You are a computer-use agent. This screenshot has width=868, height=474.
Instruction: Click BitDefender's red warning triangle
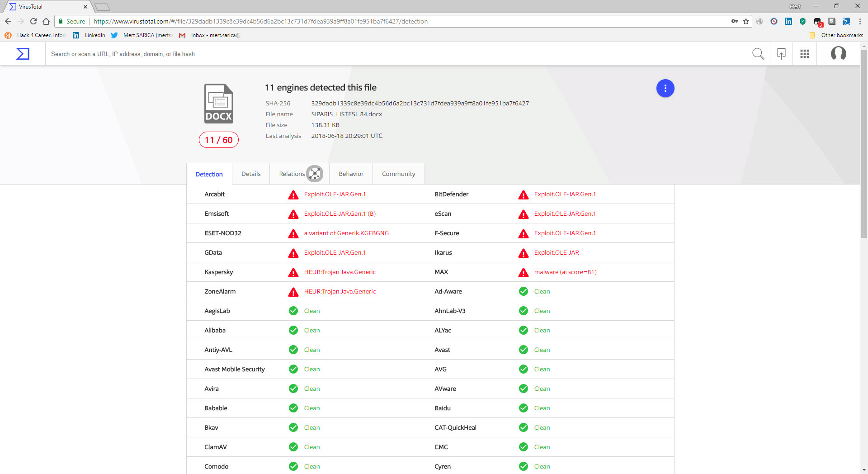pos(524,195)
